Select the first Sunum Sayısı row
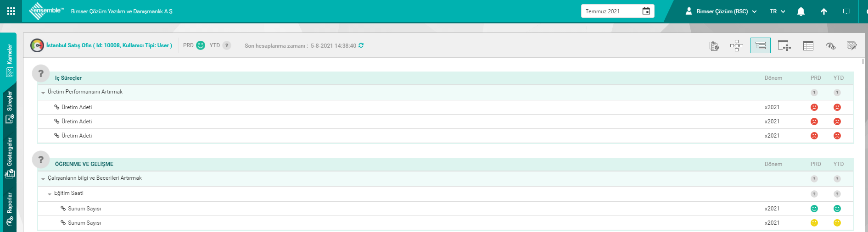 (x=446, y=209)
